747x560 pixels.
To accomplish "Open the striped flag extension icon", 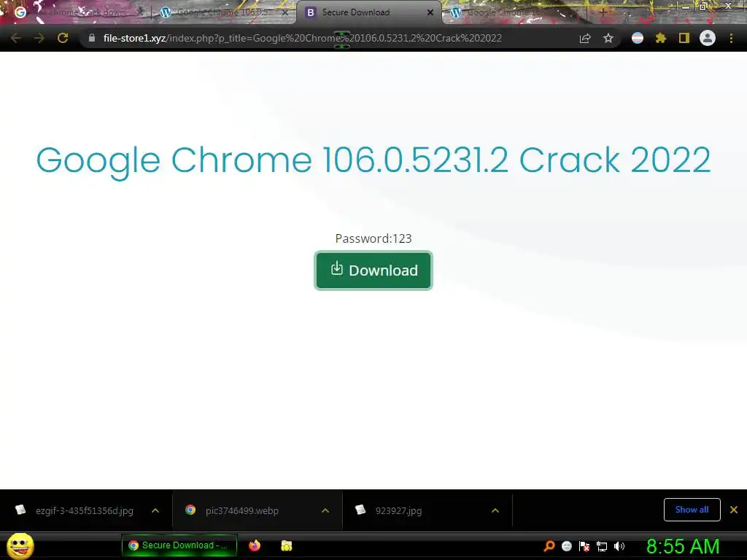I will [x=638, y=38].
